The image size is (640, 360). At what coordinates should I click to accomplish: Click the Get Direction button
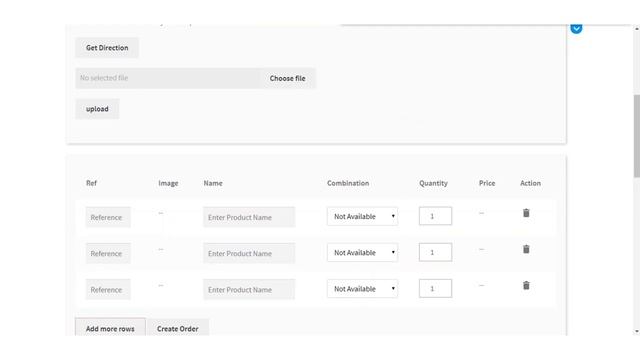point(107,48)
